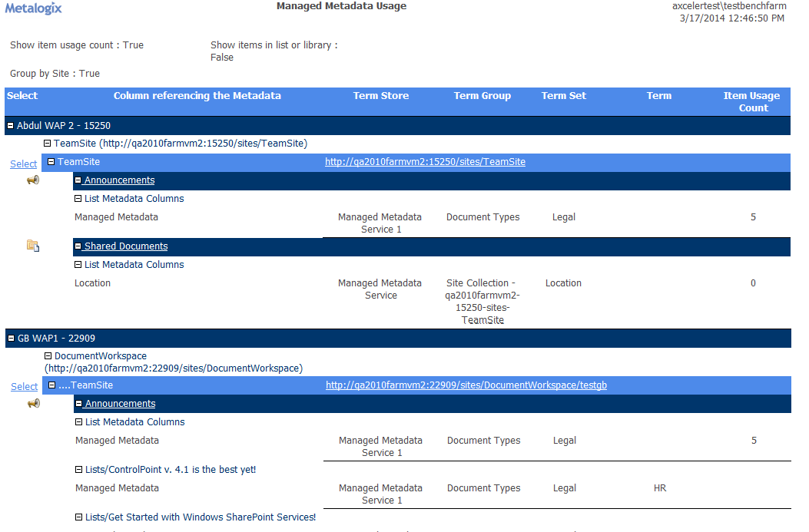Click the Announcements megaphone icon under TeamSite

click(33, 180)
